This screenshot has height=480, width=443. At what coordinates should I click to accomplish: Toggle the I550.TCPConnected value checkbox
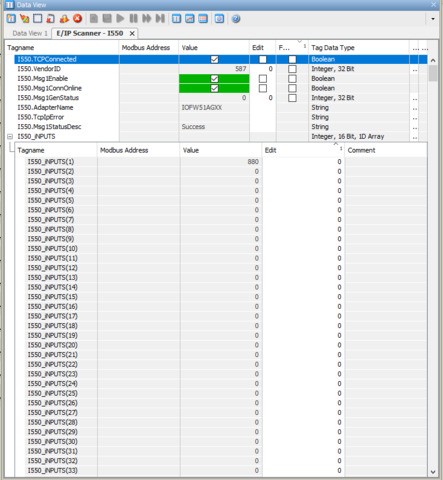[214, 59]
